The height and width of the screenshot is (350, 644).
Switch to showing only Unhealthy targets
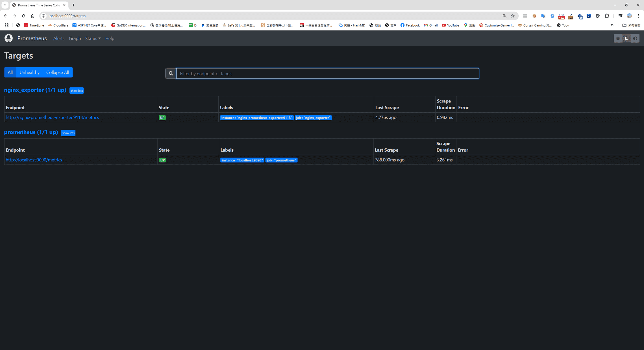[29, 72]
